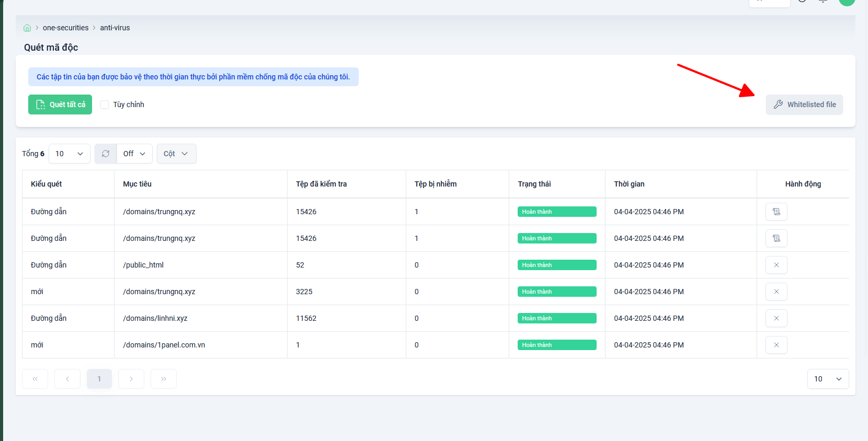Click the Hoàn thành status for 1panel.com.vn
The height and width of the screenshot is (441, 868).
[x=557, y=345]
